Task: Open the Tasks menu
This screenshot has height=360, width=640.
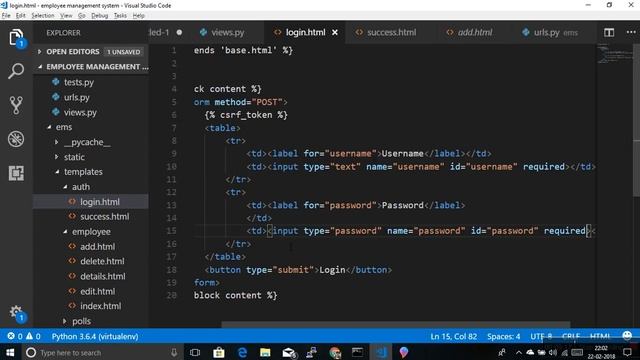Action: pyautogui.click(x=120, y=16)
